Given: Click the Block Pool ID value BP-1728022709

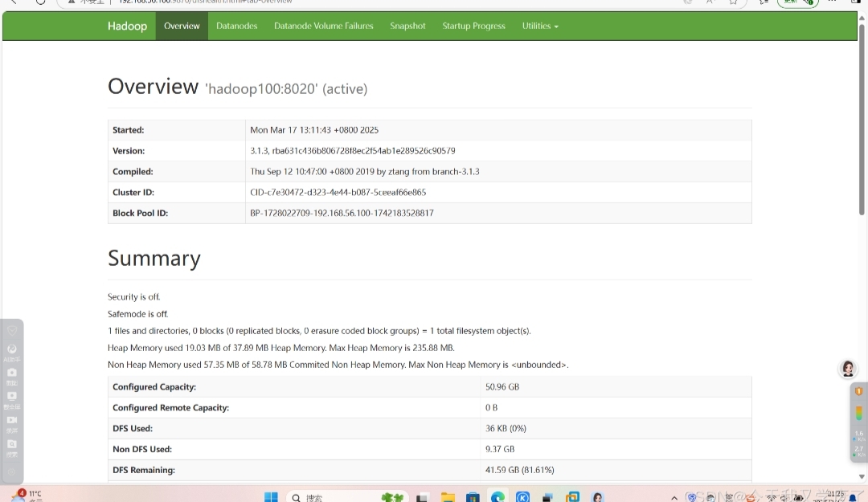Looking at the screenshot, I should [342, 213].
